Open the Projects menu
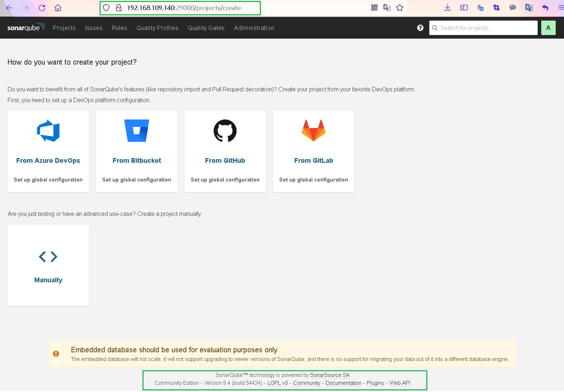Image resolution: width=564 pixels, height=392 pixels. 64,28
